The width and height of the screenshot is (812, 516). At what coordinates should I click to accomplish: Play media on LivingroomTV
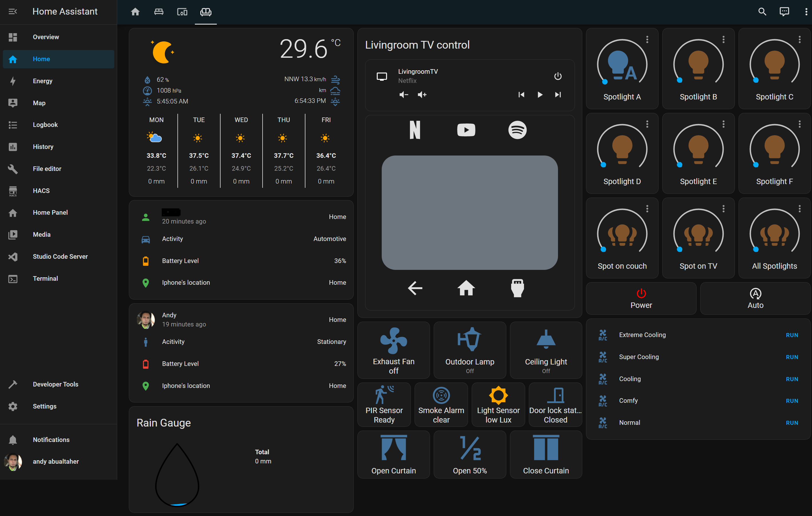point(540,95)
